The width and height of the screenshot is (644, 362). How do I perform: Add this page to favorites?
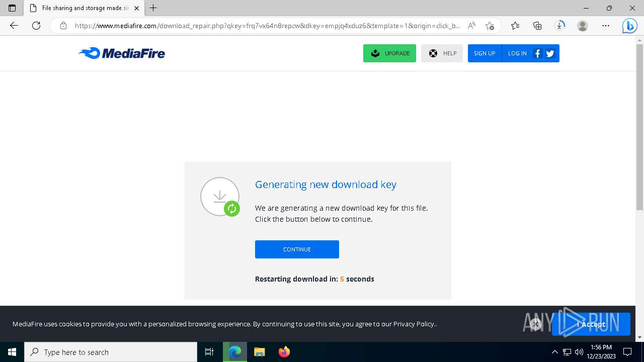tap(490, 26)
